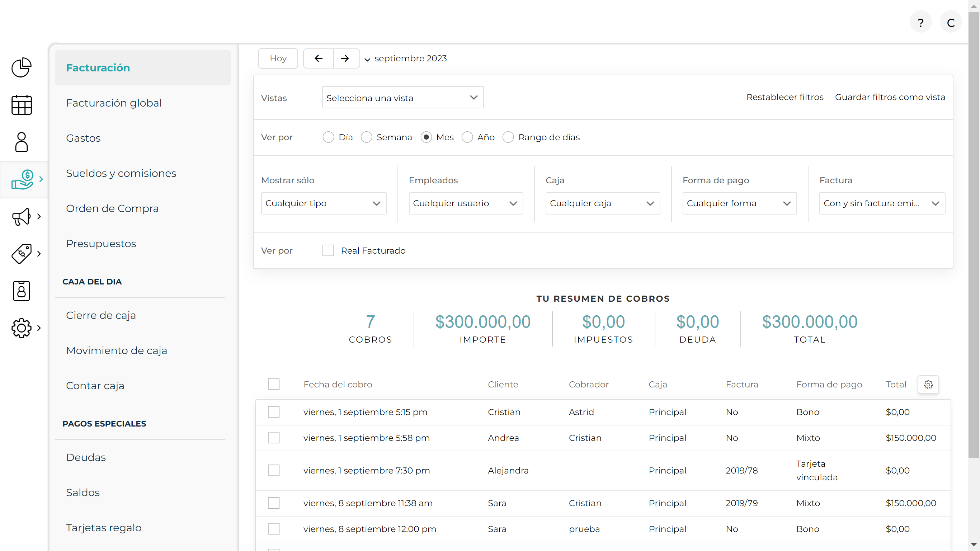The height and width of the screenshot is (551, 980).
Task: Click the $300.000,00 Importe summary value
Action: 483,322
